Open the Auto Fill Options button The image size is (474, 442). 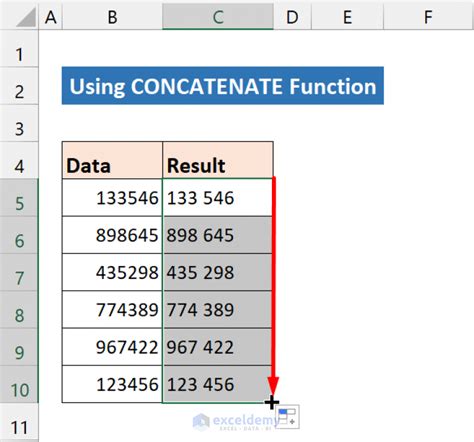tap(287, 416)
